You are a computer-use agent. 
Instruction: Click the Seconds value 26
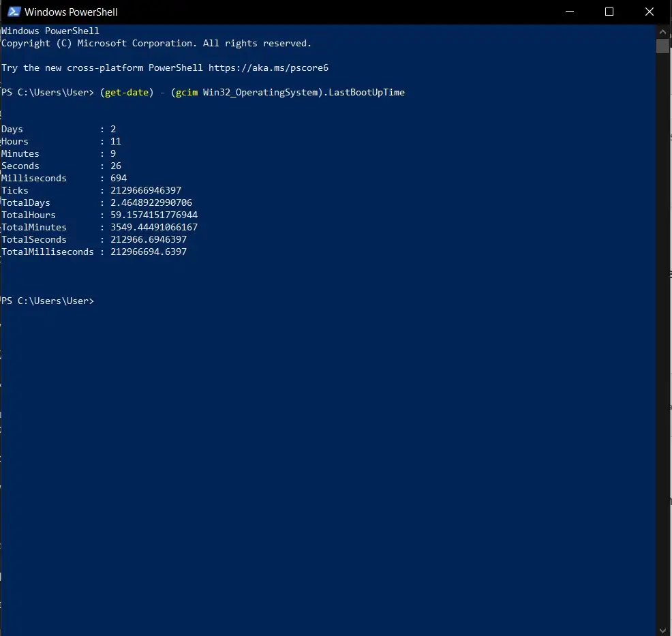[116, 166]
